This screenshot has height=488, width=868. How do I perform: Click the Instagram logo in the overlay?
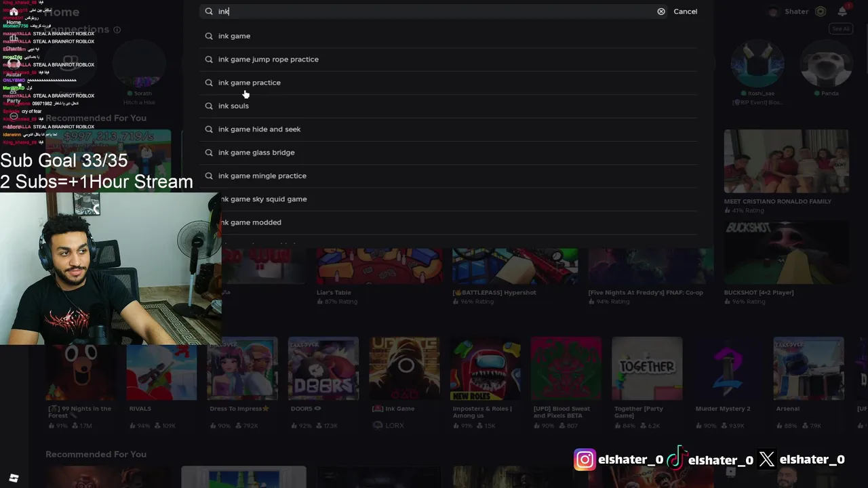(585, 460)
